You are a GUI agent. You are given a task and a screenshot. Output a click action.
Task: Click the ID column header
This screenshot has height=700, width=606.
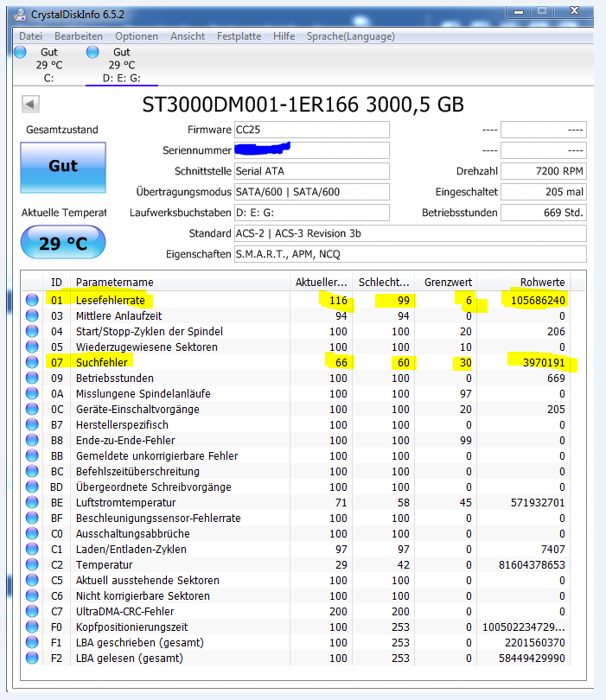pyautogui.click(x=56, y=282)
